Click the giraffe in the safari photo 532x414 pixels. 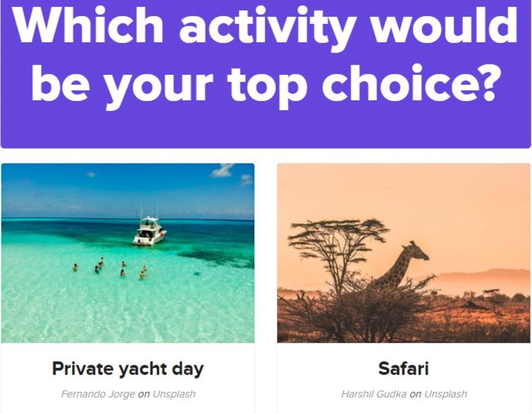pos(404,264)
